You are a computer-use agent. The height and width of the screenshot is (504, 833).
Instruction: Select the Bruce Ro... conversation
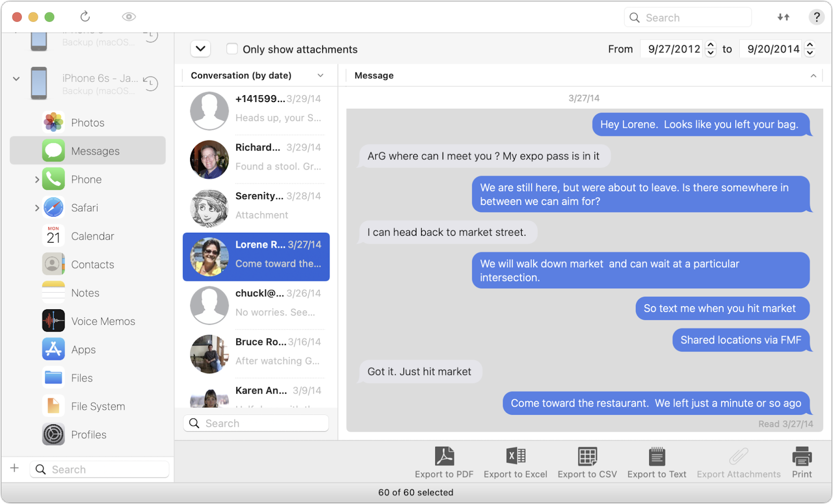[256, 354]
